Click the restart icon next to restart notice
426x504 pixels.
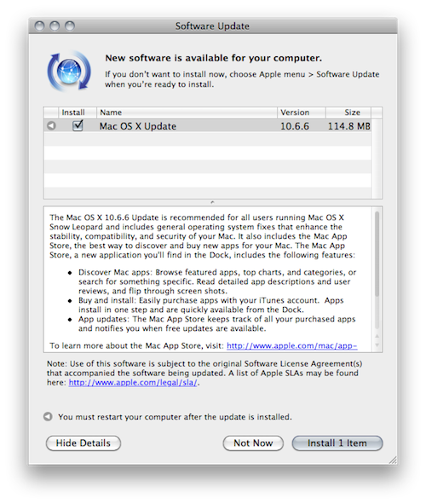click(48, 416)
